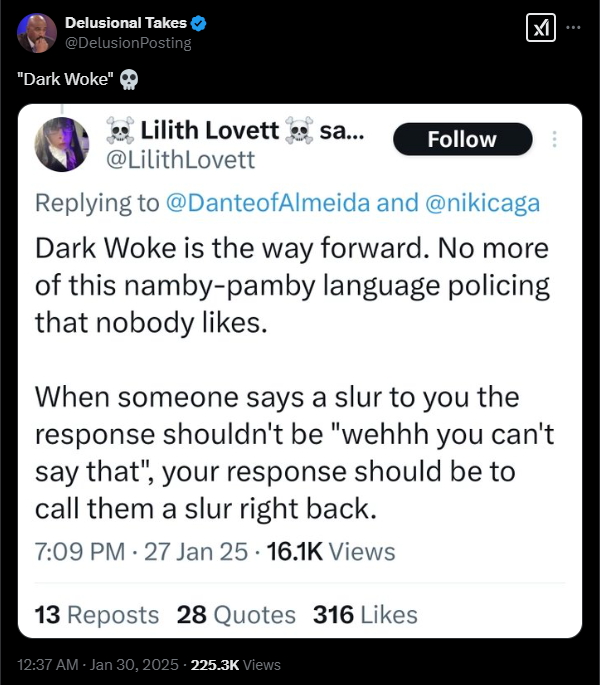
Task: Click the blue verified badge beside Delusional Takes
Action: 198,23
